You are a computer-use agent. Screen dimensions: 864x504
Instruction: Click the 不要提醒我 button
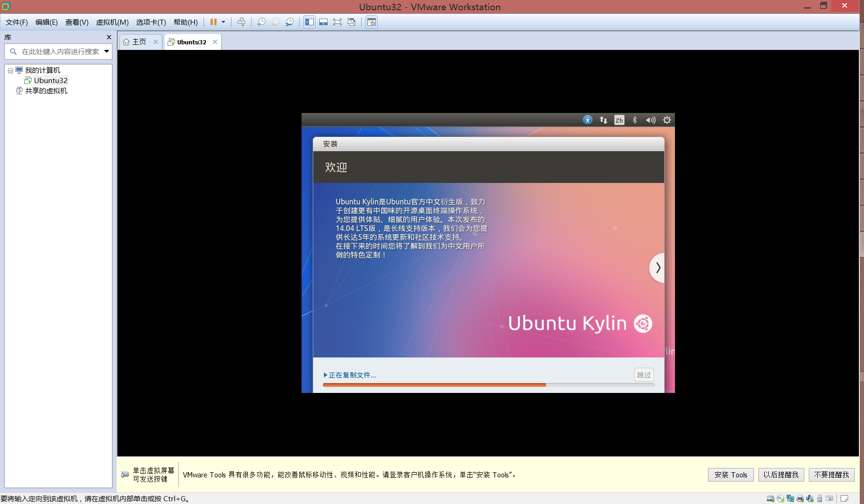tap(832, 475)
